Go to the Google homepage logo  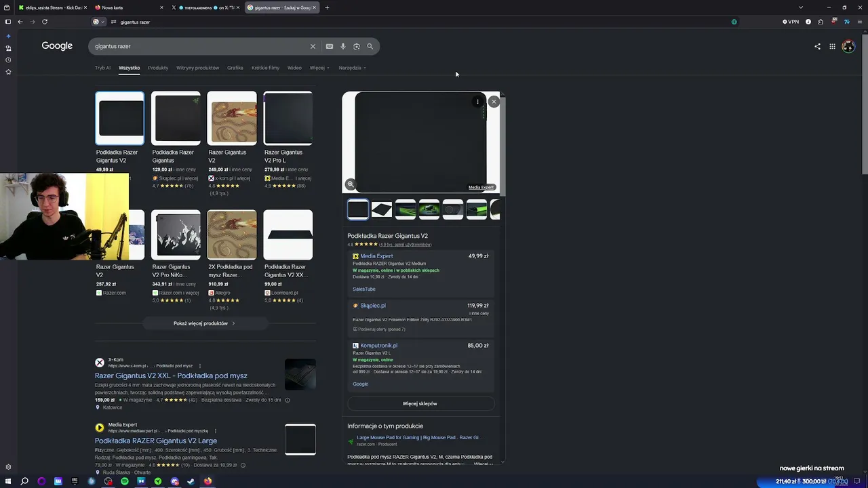(x=57, y=46)
